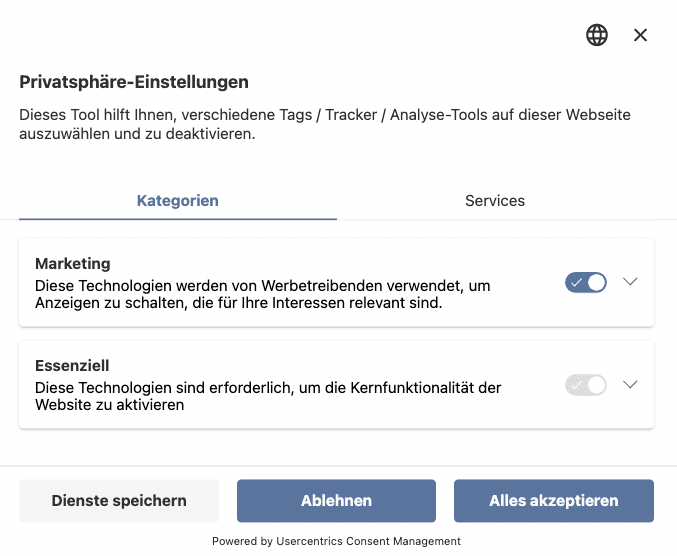Close the privacy settings dialog
677x556 pixels.
pos(641,35)
